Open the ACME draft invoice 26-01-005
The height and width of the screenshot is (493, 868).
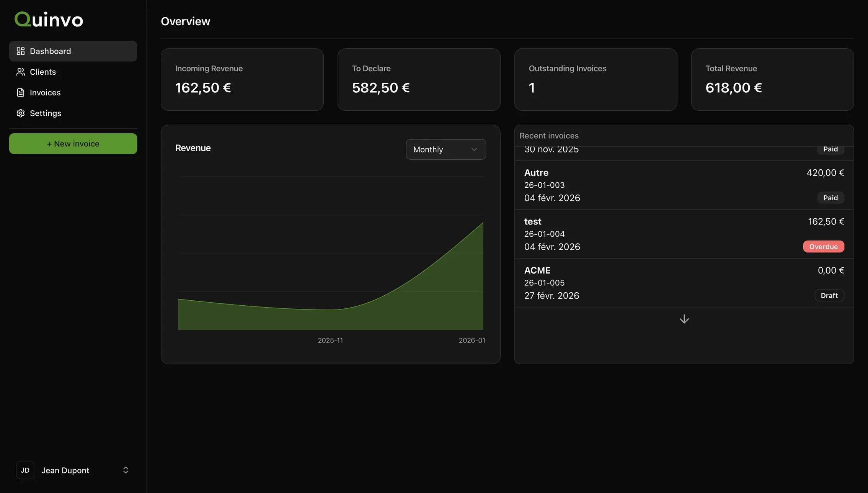point(684,283)
